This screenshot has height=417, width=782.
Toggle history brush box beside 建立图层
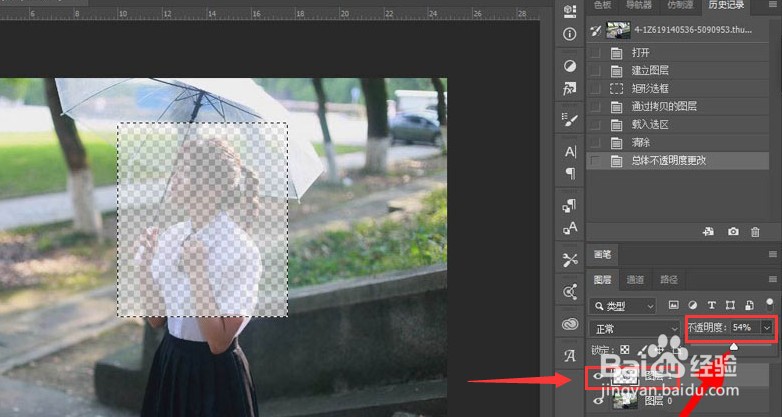pyautogui.click(x=595, y=71)
